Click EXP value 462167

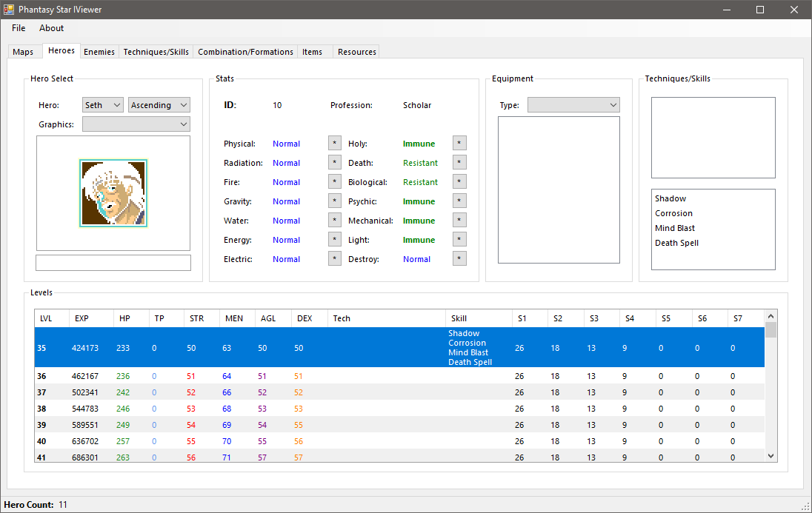[85, 376]
